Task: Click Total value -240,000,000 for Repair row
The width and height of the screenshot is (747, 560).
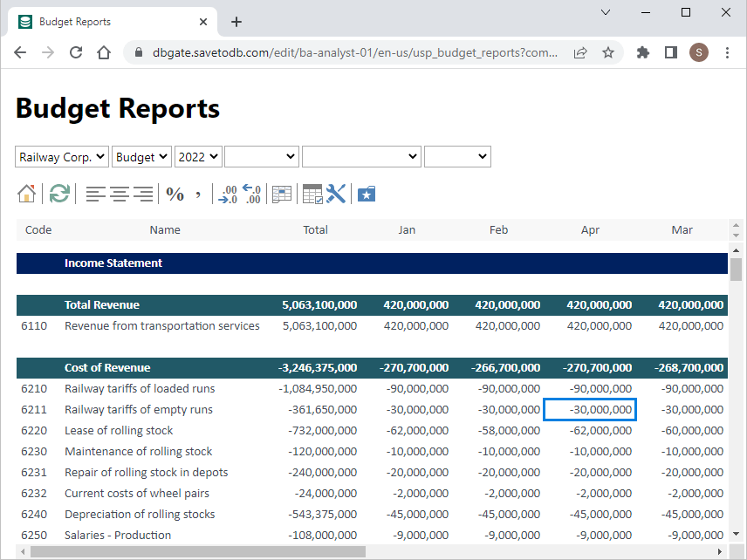Action: click(323, 473)
